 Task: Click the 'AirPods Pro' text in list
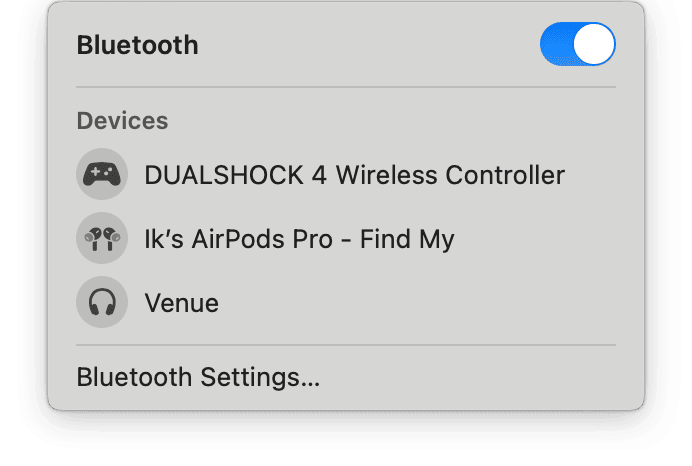point(272,239)
